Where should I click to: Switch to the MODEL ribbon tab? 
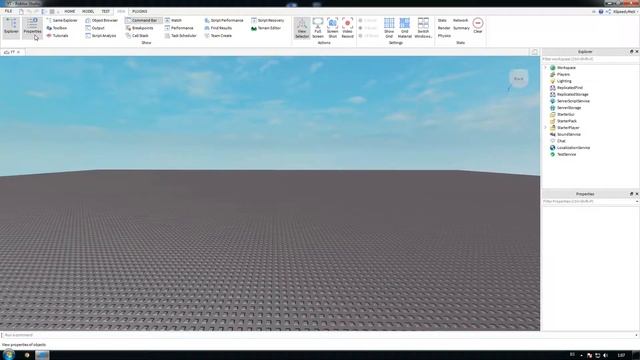click(x=88, y=11)
